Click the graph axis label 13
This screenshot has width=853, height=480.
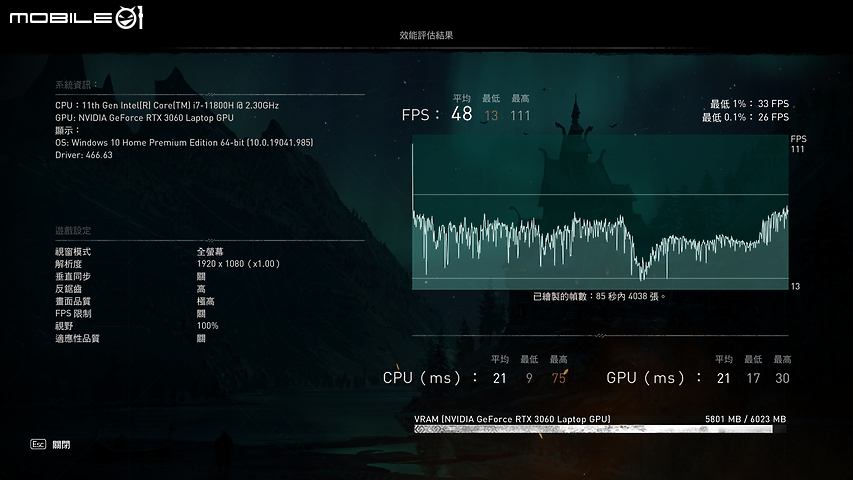click(x=795, y=286)
